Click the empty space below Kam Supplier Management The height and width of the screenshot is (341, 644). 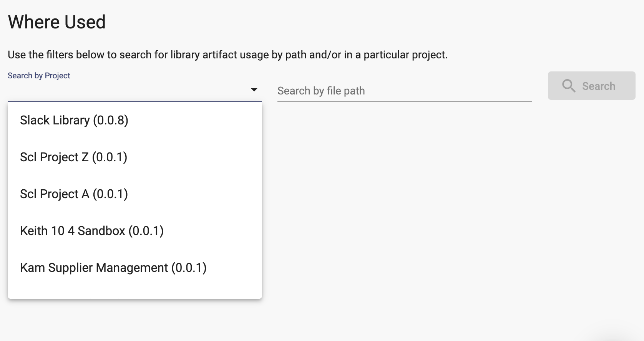135,292
